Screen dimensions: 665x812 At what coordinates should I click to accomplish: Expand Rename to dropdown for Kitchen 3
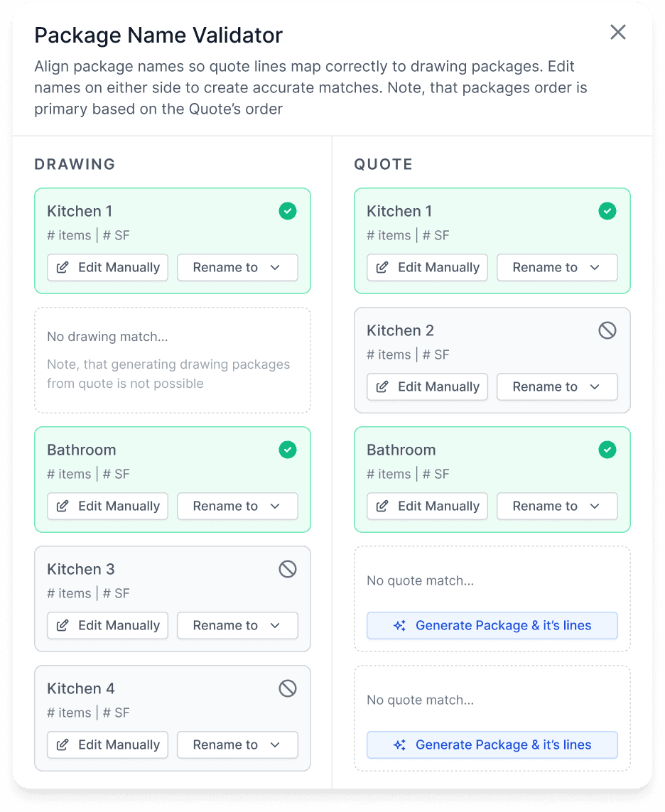pos(237,626)
